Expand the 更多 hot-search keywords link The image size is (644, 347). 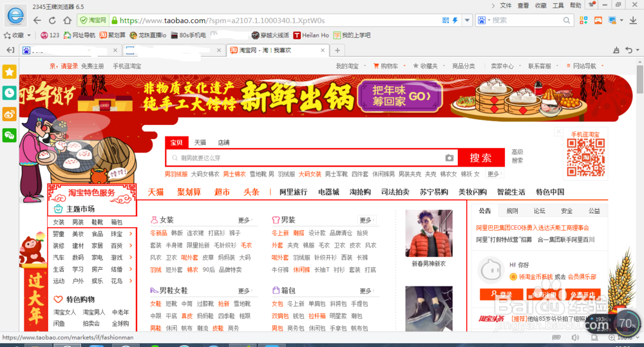pyautogui.click(x=495, y=174)
